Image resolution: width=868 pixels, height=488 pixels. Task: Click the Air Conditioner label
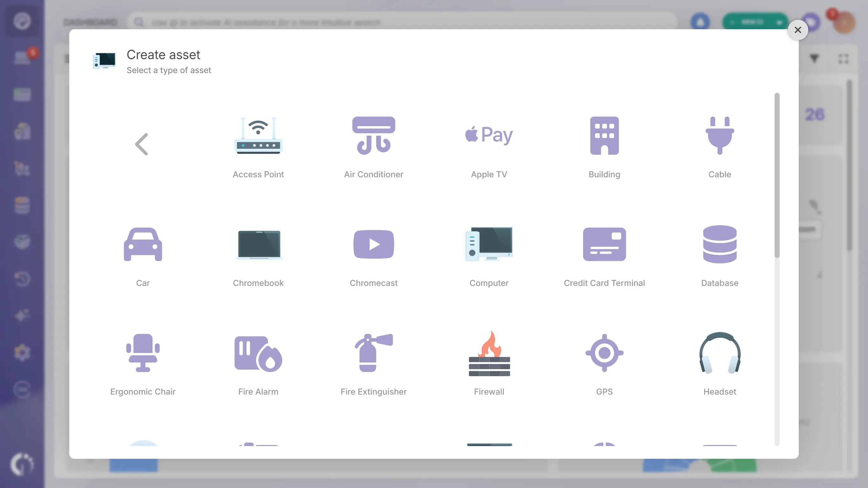(373, 174)
